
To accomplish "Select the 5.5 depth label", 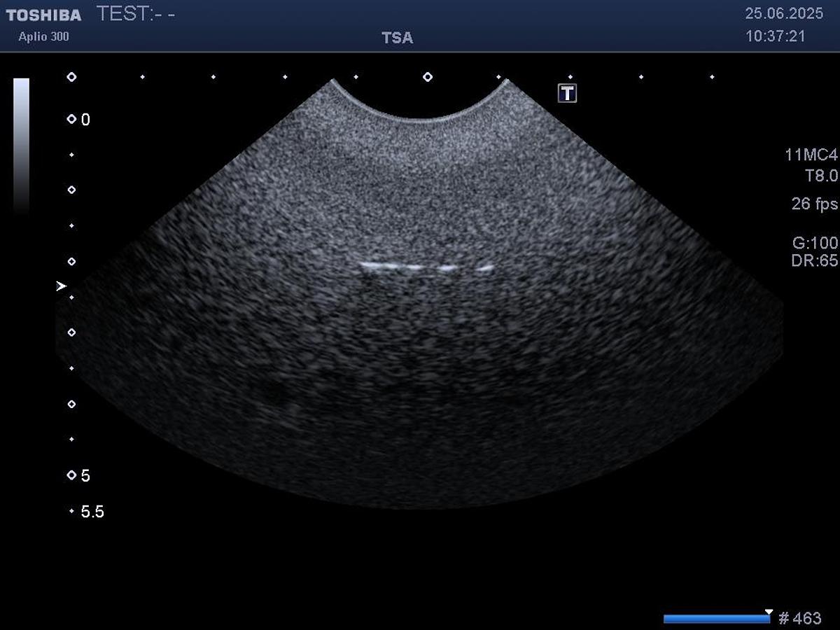I will (x=92, y=512).
